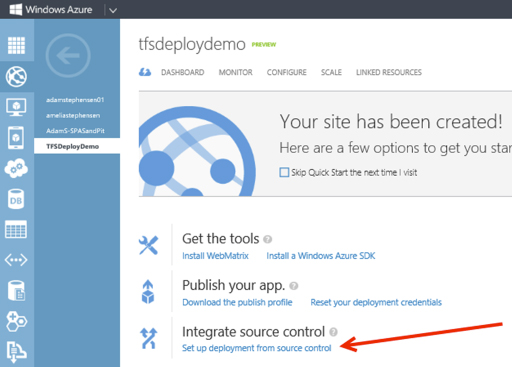Click the Publish your app upload icon

[x=148, y=292]
